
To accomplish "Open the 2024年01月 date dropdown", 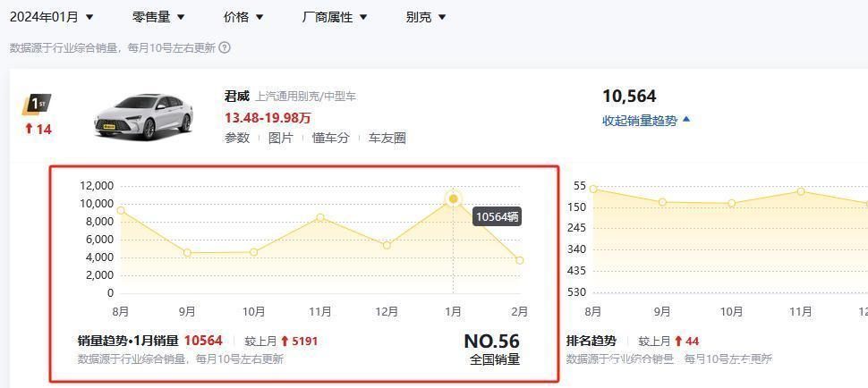I will point(52,17).
